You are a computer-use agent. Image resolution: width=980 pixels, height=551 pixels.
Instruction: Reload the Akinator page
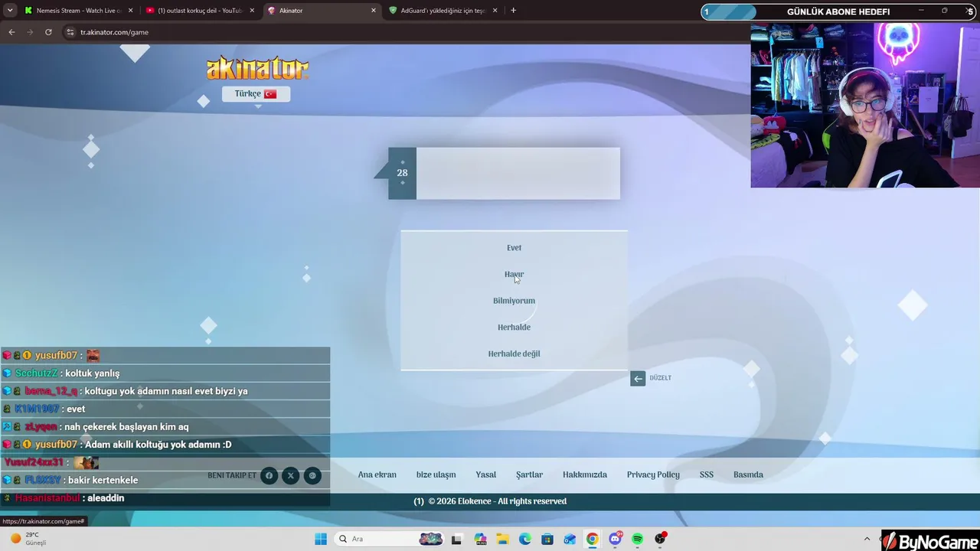point(48,32)
